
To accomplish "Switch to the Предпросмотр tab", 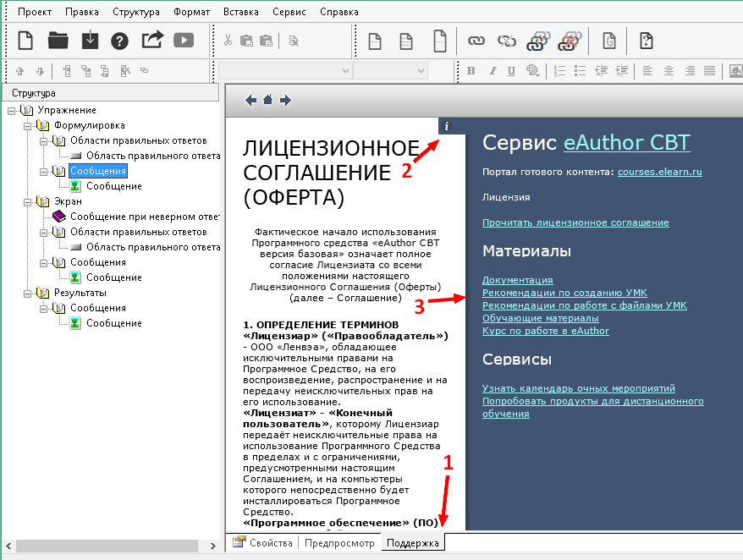I will point(342,544).
